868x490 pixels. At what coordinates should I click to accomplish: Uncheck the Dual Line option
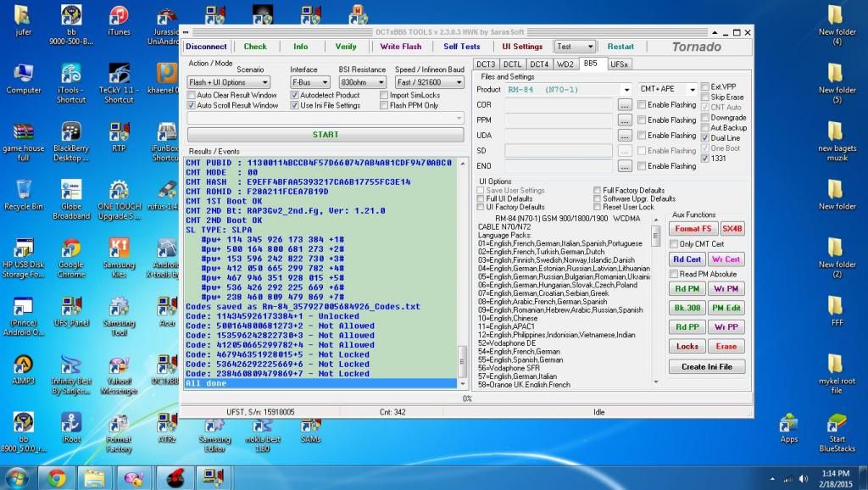(705, 137)
